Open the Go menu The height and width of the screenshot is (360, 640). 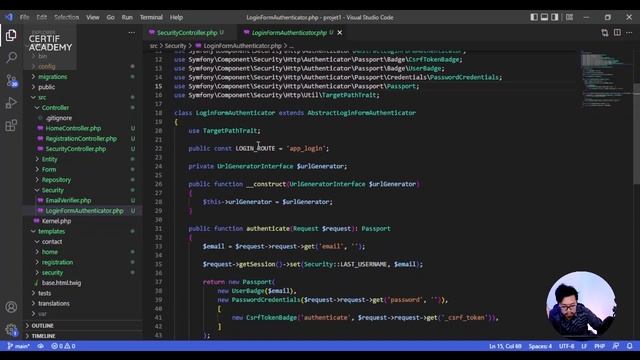tap(111, 17)
